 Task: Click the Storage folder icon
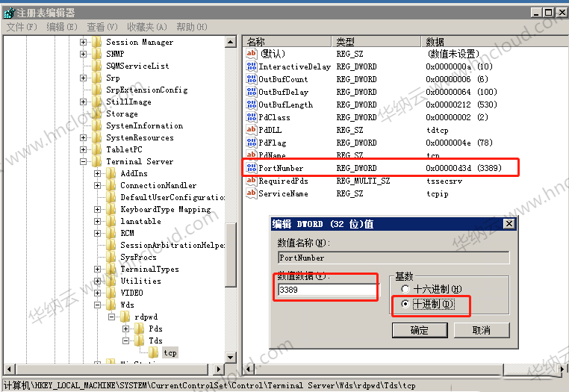tap(97, 113)
